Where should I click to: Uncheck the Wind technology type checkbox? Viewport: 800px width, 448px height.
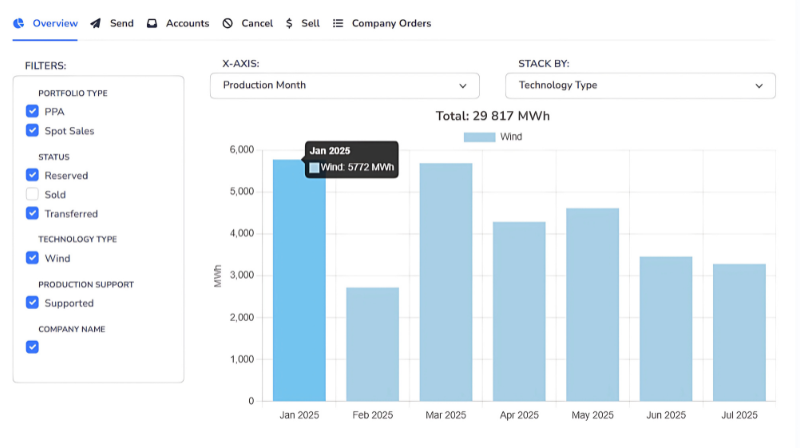(32, 258)
